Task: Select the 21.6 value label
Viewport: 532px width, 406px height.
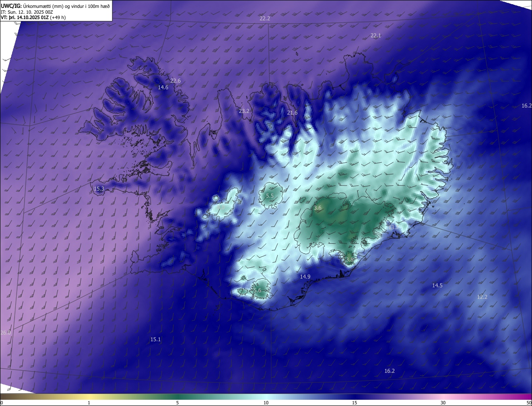Action: (x=292, y=113)
